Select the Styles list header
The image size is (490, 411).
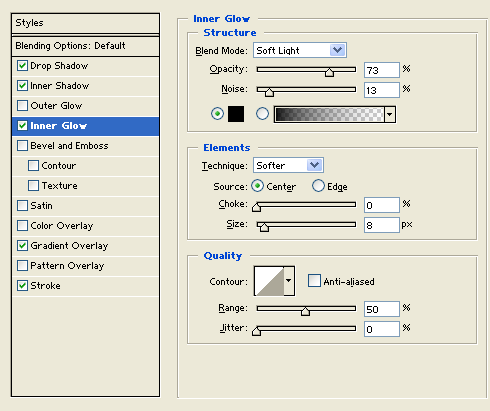click(x=85, y=23)
